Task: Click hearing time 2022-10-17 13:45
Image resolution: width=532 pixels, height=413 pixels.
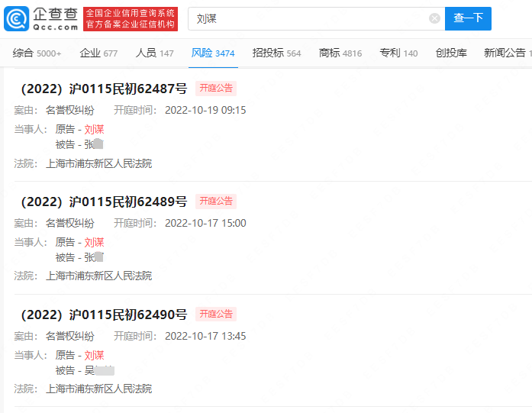Action: pyautogui.click(x=205, y=336)
